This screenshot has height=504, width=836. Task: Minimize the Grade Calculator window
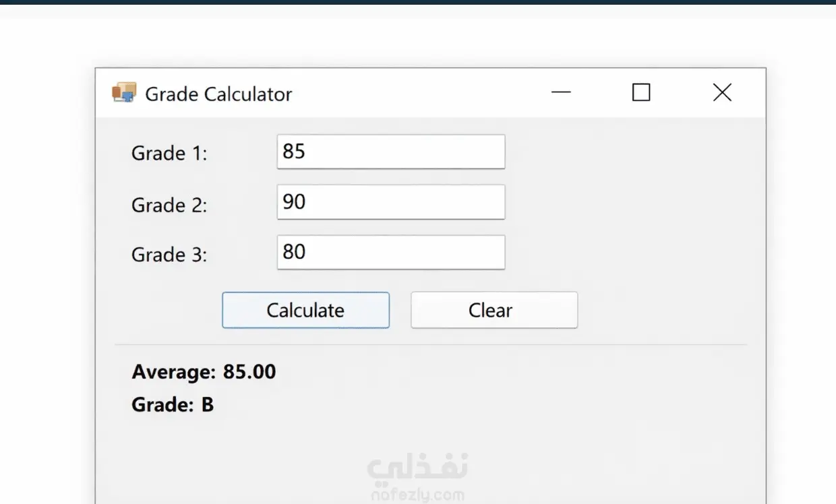click(x=561, y=92)
